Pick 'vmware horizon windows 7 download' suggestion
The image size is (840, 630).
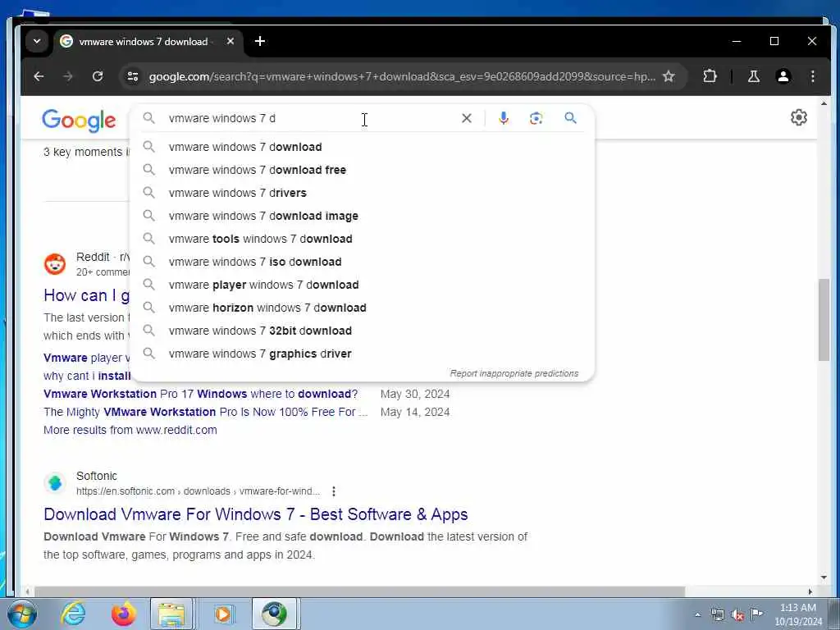click(x=362, y=308)
